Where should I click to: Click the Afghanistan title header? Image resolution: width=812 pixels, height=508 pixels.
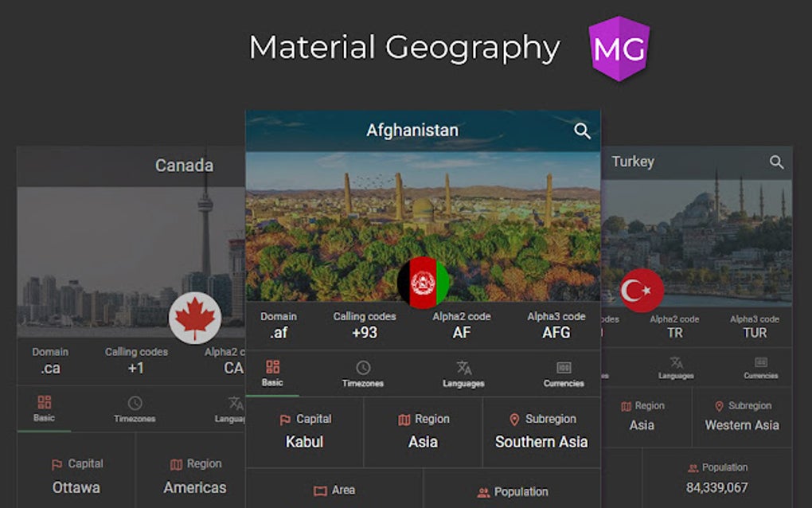[x=412, y=130]
